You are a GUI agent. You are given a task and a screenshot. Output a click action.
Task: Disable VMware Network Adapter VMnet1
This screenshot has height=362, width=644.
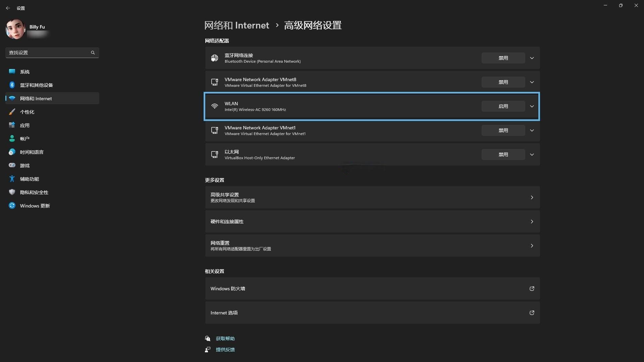(503, 130)
